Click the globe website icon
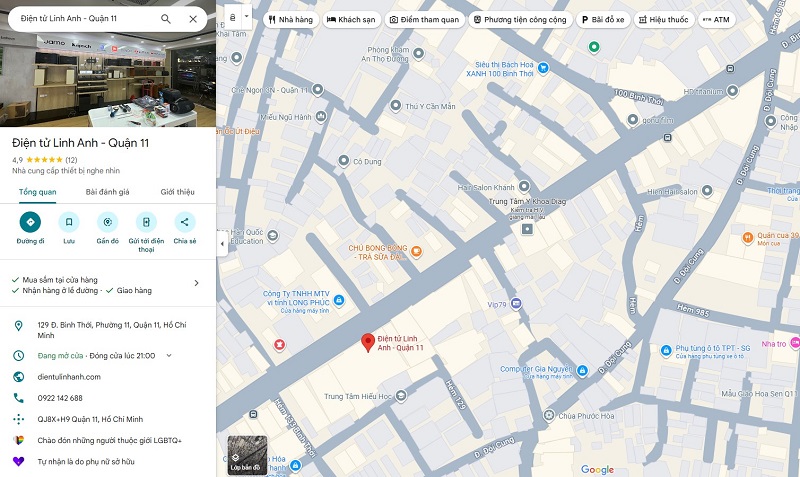800x477 pixels. pyautogui.click(x=18, y=377)
